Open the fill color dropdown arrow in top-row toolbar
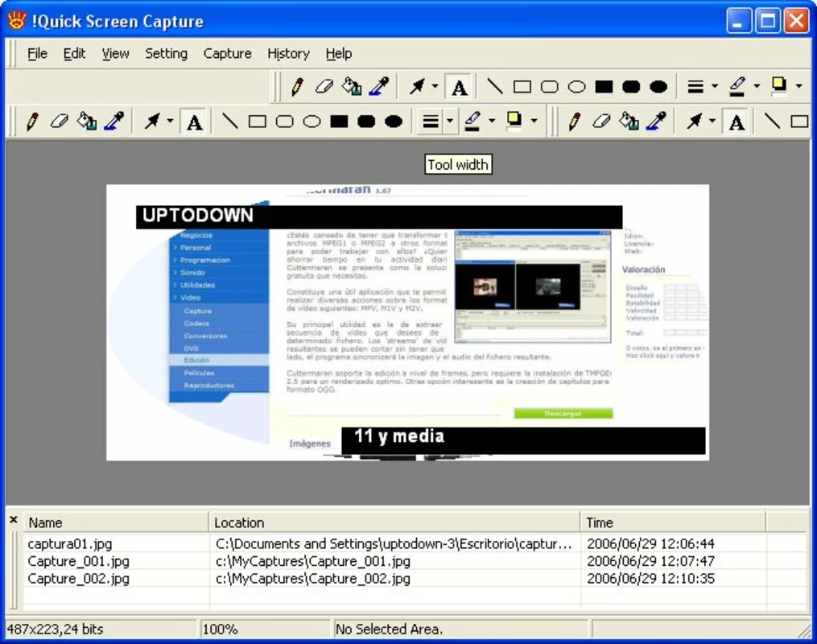Viewport: 817px width, 644px height. click(799, 87)
